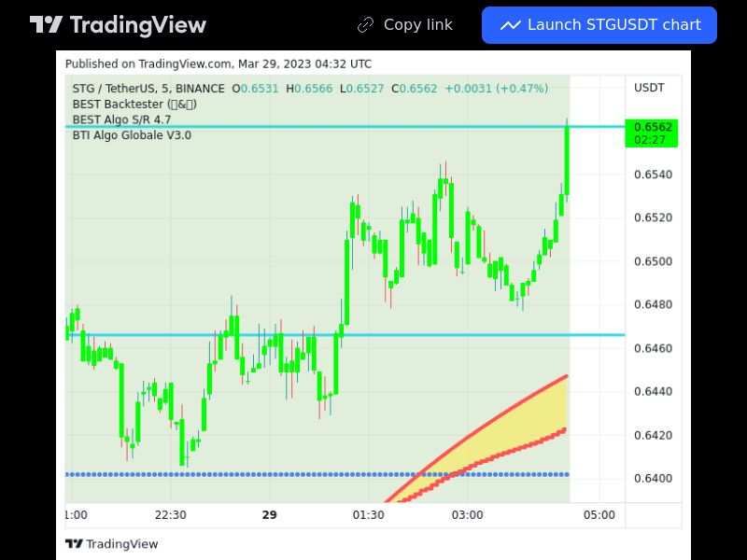
Task: Click the 0.6420 price axis label
Action: coord(653,435)
